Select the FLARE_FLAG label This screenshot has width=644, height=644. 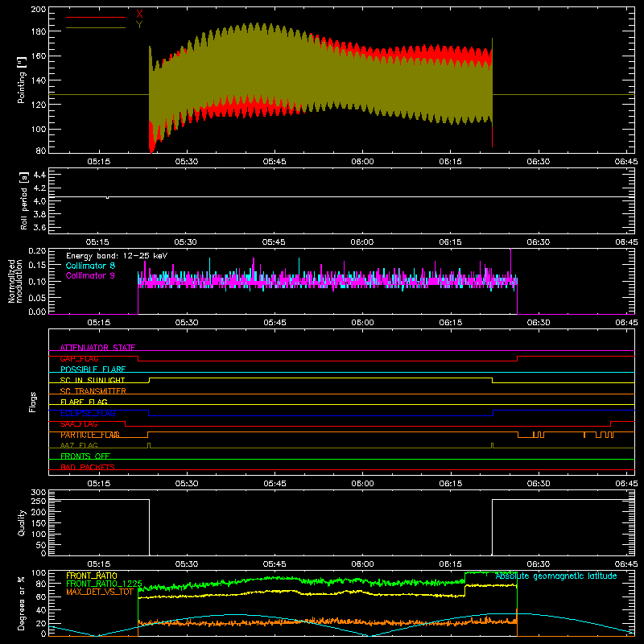(84, 402)
